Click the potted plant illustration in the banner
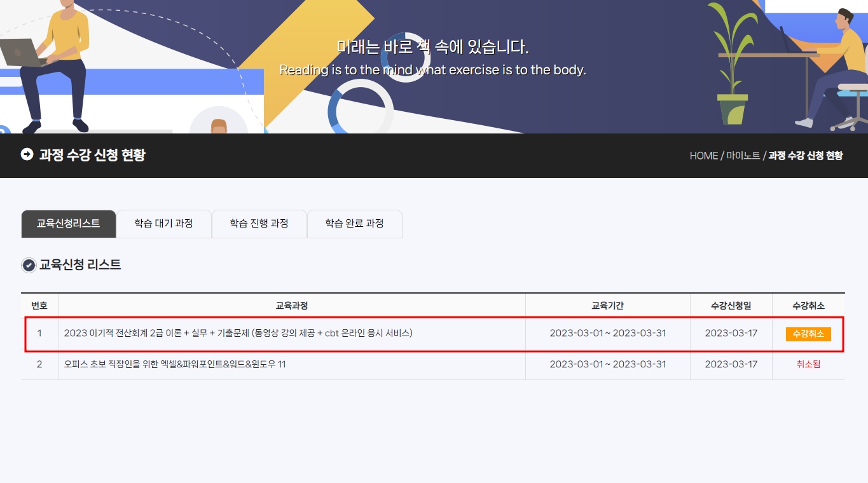The width and height of the screenshot is (868, 483). click(x=732, y=70)
